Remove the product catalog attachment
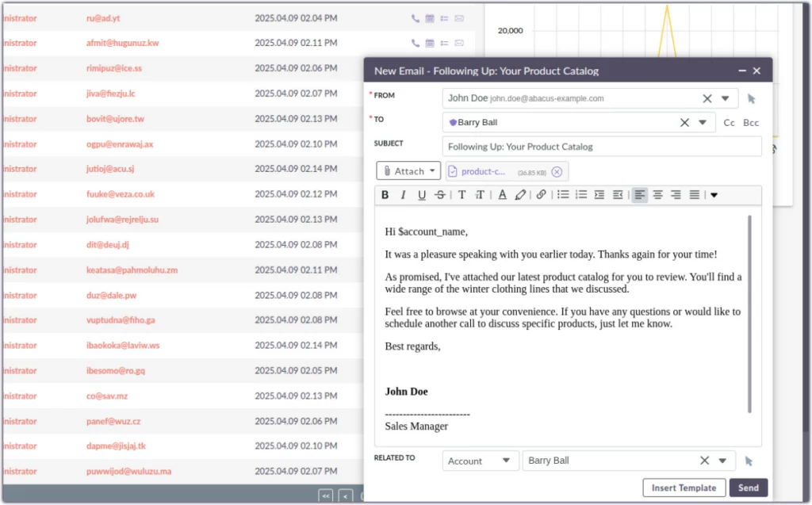Screen dimensions: 812x505 (x=557, y=171)
